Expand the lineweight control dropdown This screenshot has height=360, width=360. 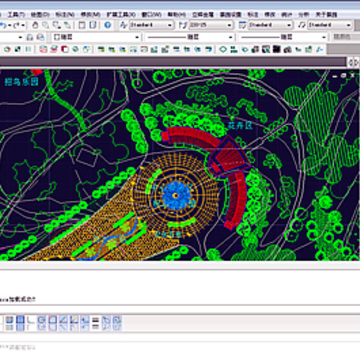point(324,37)
